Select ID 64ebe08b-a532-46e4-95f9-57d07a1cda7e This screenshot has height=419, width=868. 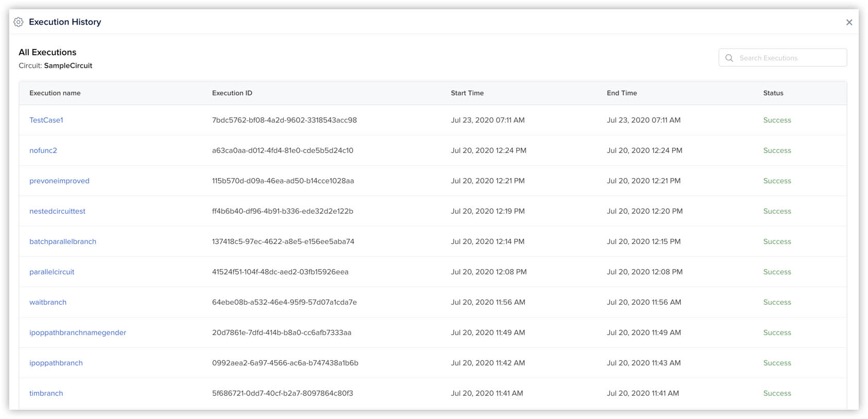coord(284,302)
